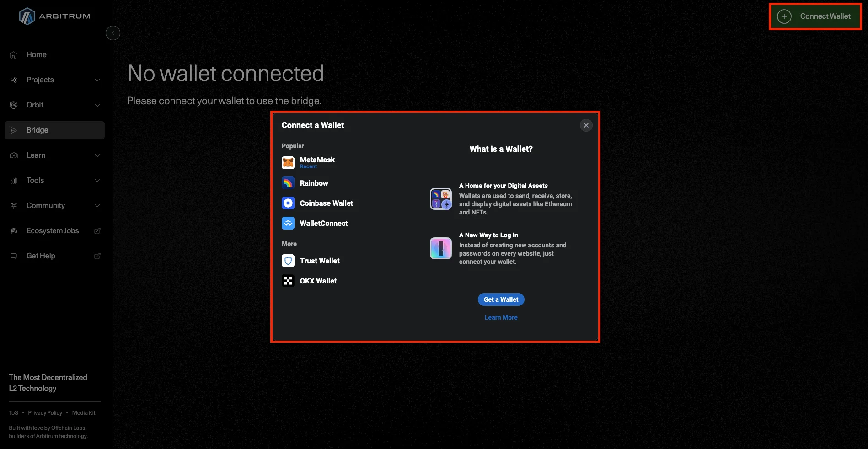The width and height of the screenshot is (868, 449).
Task: Click the Ecosystem Jobs icon
Action: point(14,231)
